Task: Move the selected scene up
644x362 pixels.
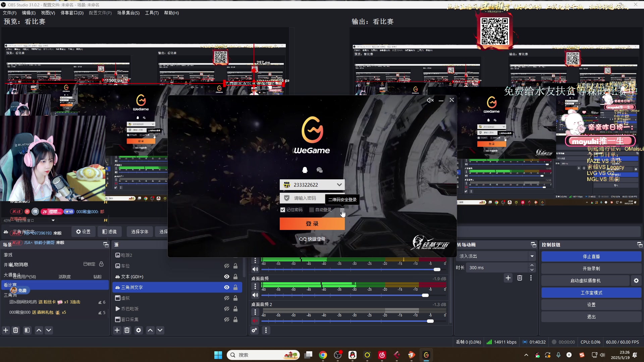Action: pyautogui.click(x=39, y=330)
